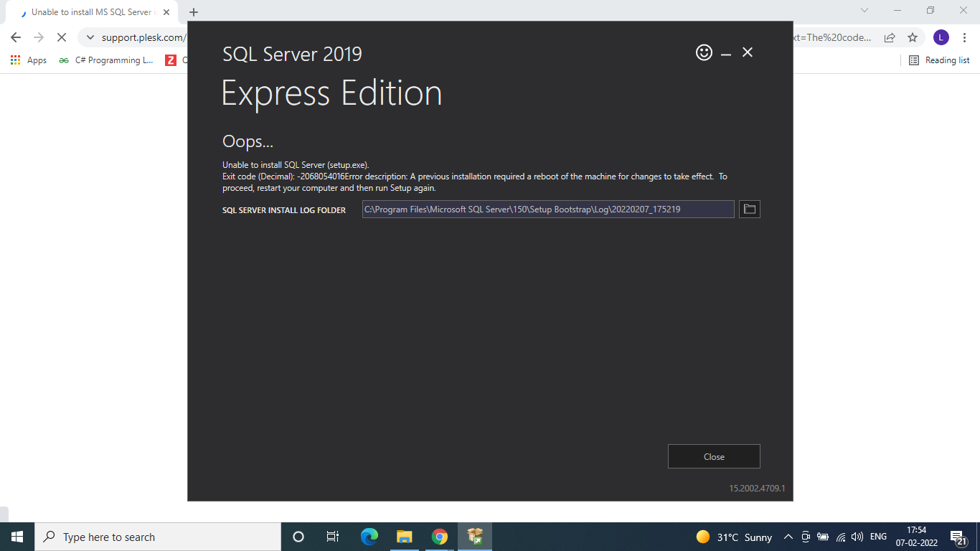This screenshot has height=551, width=980.
Task: Open the Reading list
Action: coord(939,60)
